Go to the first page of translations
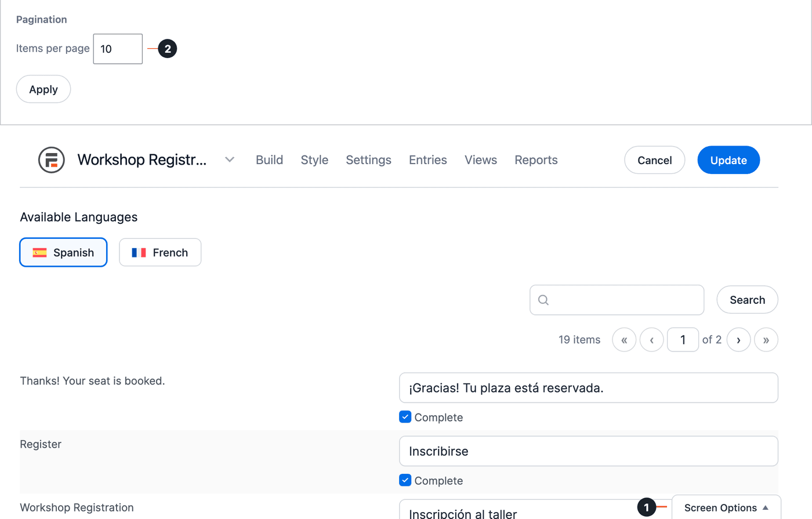Viewport: 812px width, 519px height. 624,340
